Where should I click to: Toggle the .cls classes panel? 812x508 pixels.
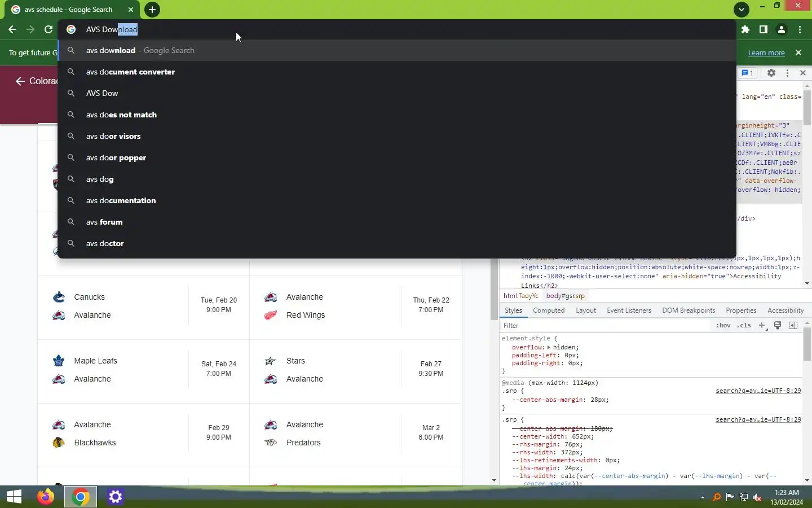[744, 326]
